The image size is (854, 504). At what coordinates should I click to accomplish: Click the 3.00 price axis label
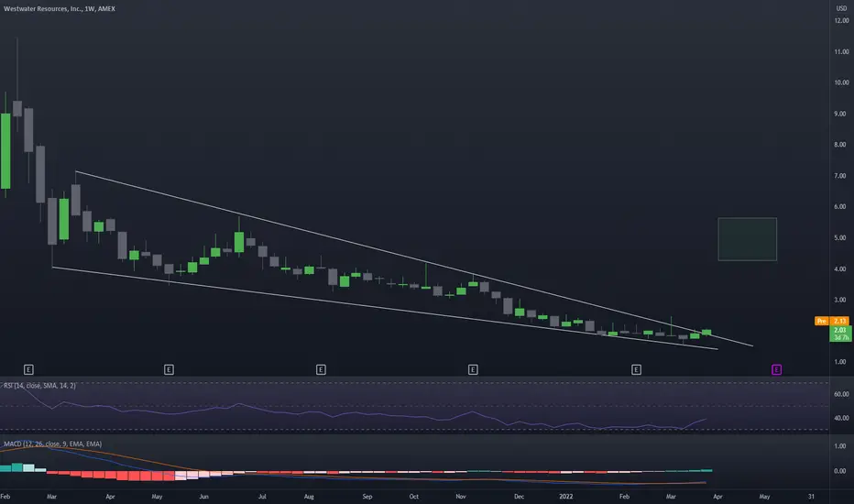click(x=841, y=301)
